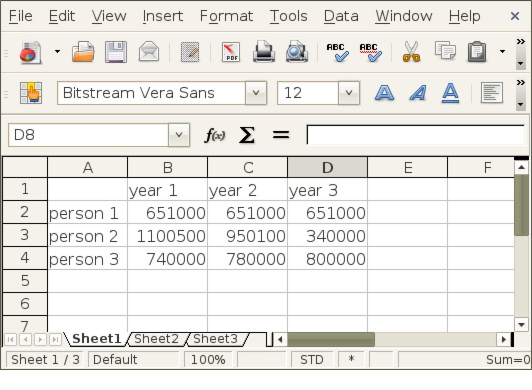
Task: Open Page Preview magnifier icon
Action: (x=297, y=52)
